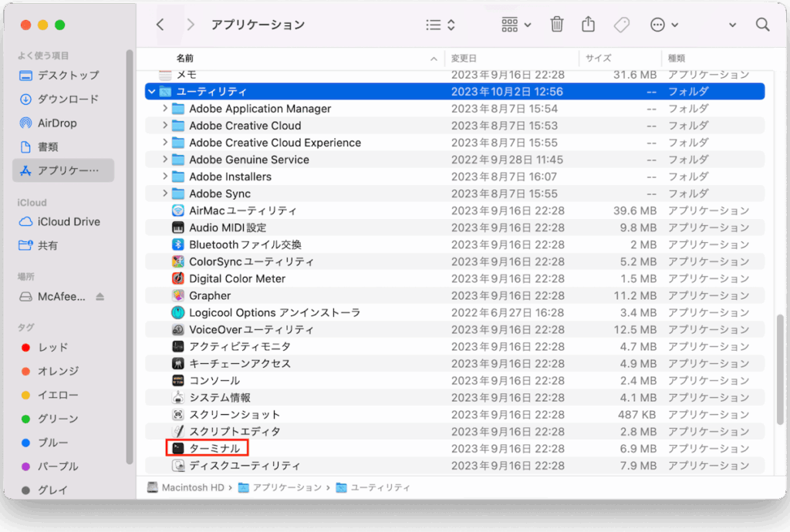Screen dimensions: 790x532
Task: Open the ターミナル application icon
Action: (178, 448)
